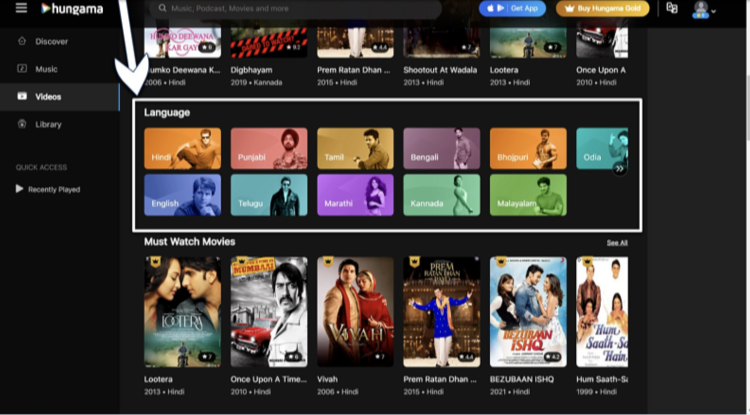750x415 pixels.
Task: Open Bezubaan Ishq movie poster
Action: 528,312
